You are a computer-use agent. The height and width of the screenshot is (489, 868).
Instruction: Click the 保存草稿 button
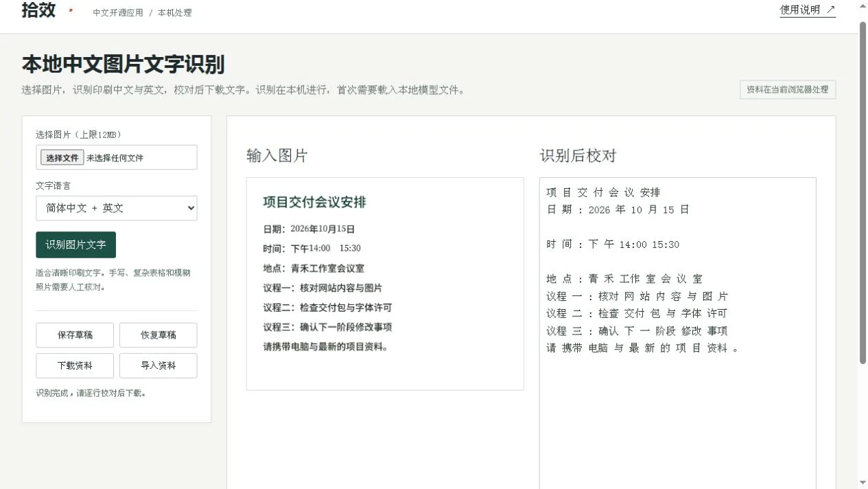pos(75,335)
